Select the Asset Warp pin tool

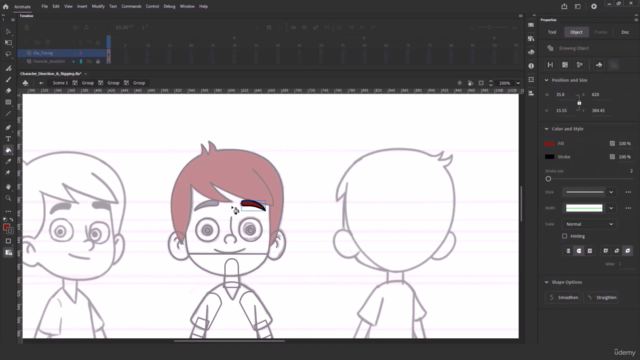click(8, 173)
